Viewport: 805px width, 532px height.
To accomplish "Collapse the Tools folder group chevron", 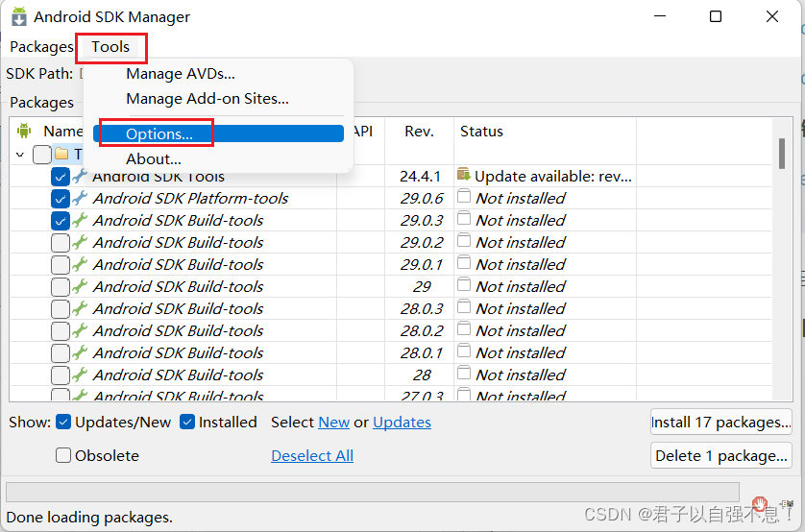I will pyautogui.click(x=20, y=154).
